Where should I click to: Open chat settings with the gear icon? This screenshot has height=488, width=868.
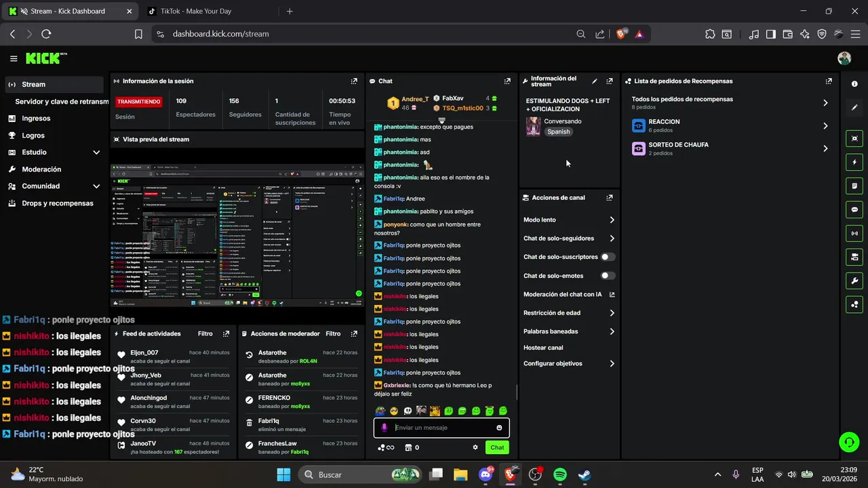click(x=475, y=447)
